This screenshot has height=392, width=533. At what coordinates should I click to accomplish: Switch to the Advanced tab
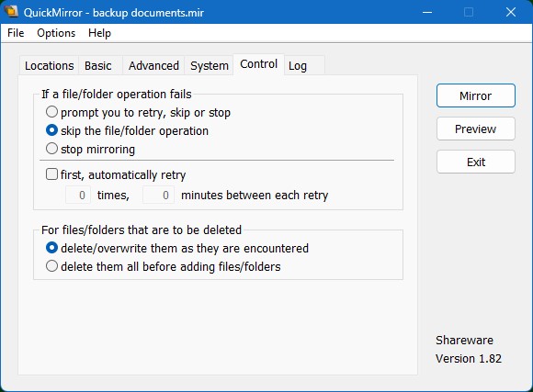[153, 65]
